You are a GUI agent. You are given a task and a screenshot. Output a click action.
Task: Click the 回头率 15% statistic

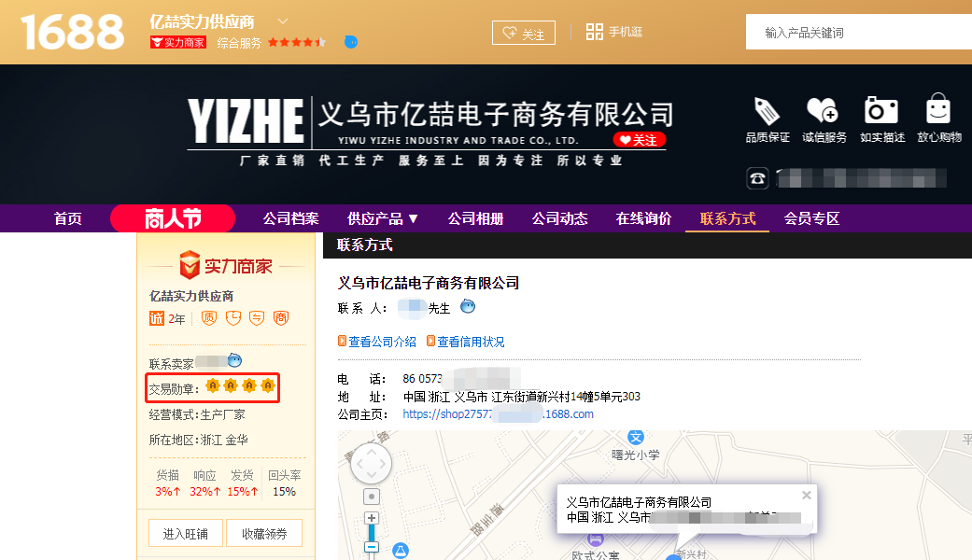pyautogui.click(x=285, y=483)
